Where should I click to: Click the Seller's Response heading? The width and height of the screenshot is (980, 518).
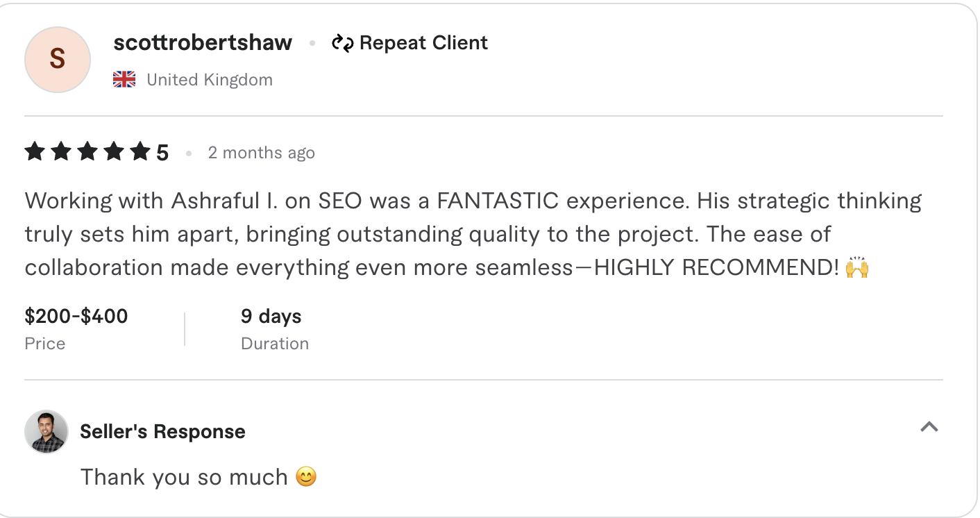click(162, 431)
